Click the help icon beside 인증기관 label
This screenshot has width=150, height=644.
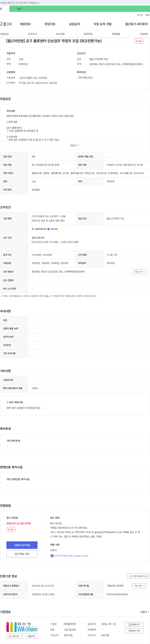click(88, 586)
